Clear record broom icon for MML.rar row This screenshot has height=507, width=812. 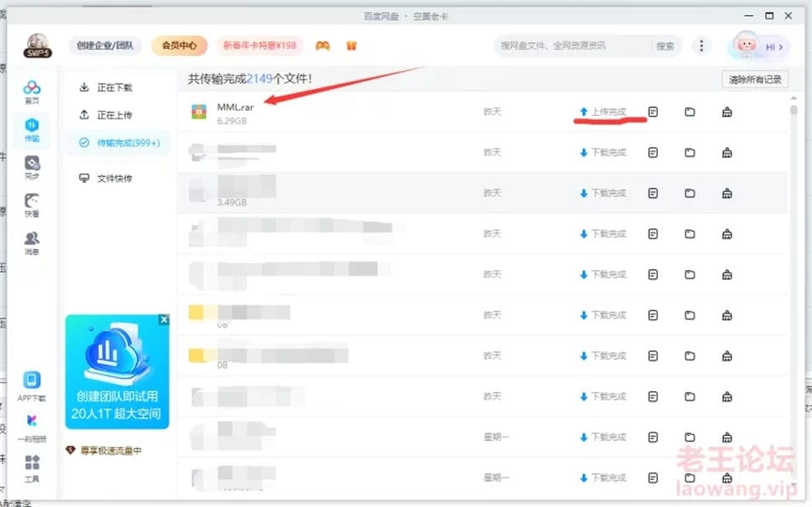(727, 112)
